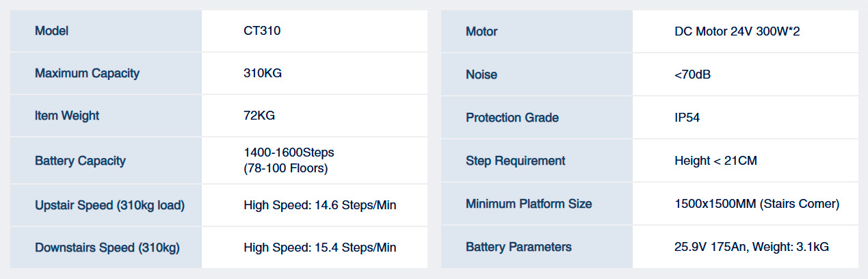Select the Minimum Platform Size label

tap(529, 204)
